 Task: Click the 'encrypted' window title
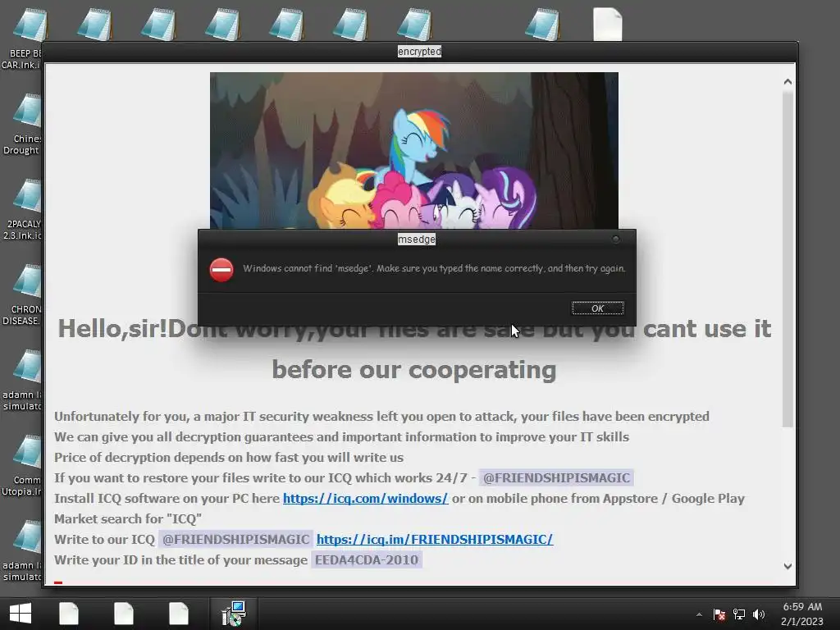(x=419, y=52)
